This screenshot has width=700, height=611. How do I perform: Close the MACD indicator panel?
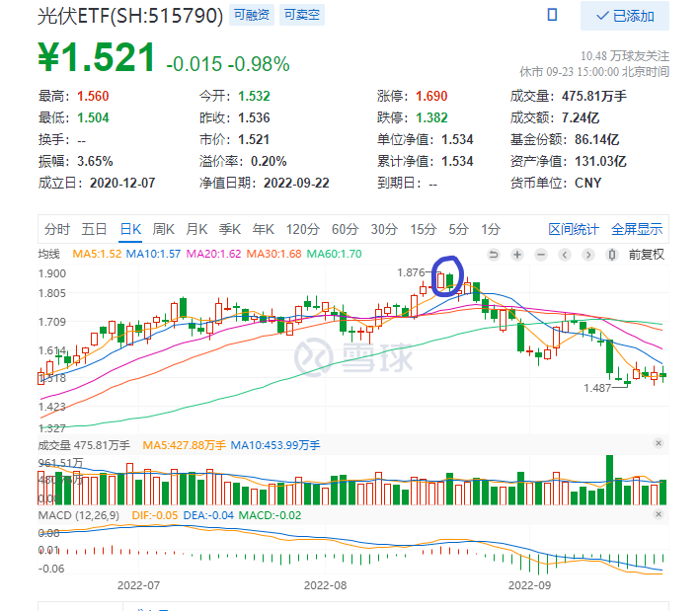(x=658, y=514)
